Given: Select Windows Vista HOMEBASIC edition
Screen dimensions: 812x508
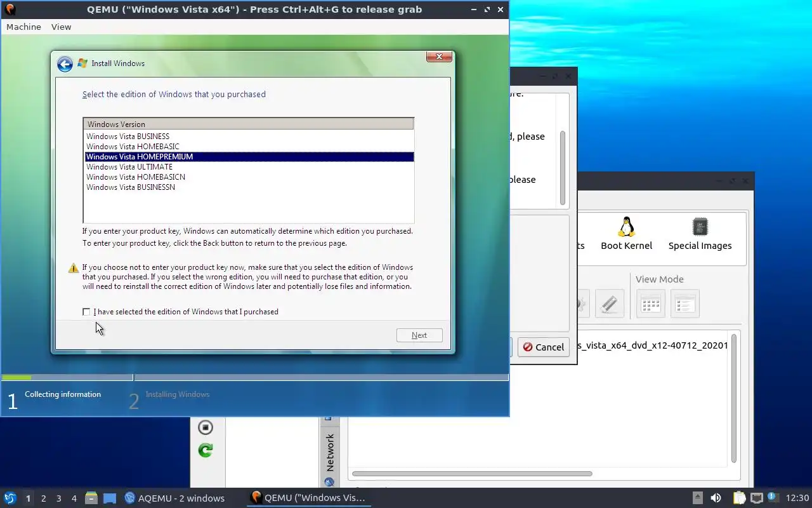Looking at the screenshot, I should tap(249, 147).
